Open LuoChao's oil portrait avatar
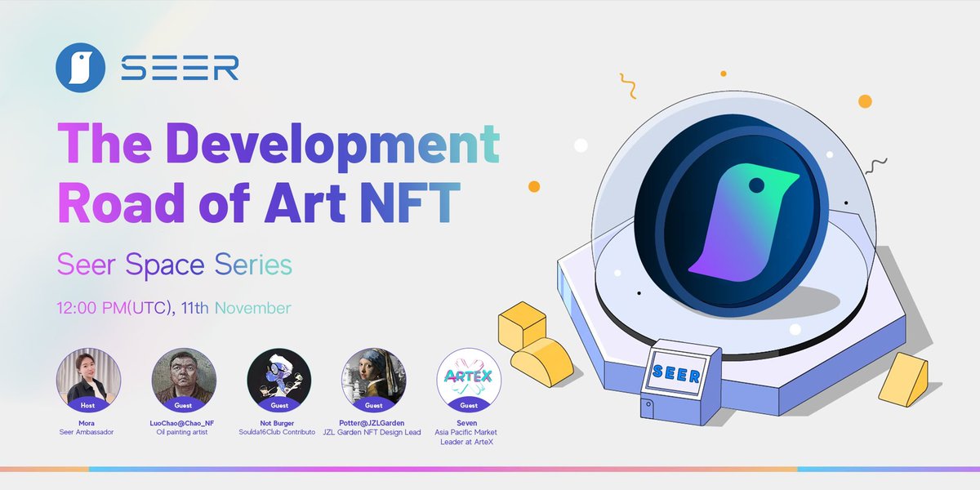The image size is (980, 490). click(184, 380)
